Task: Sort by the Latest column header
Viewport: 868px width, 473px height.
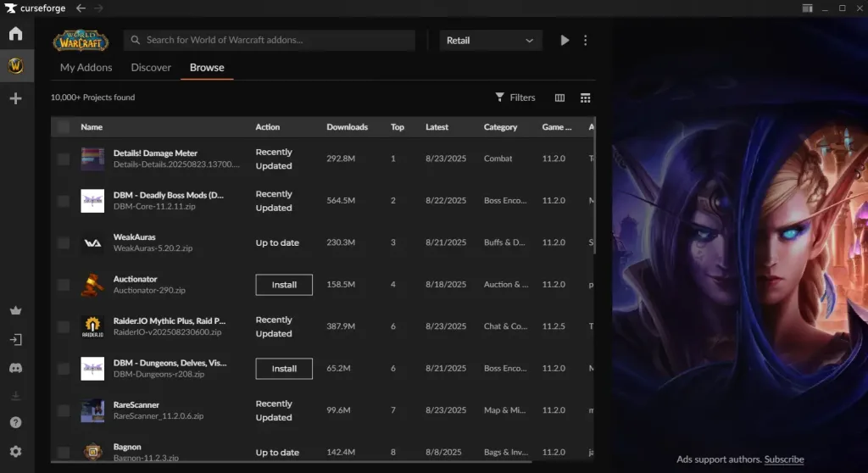Action: pyautogui.click(x=437, y=127)
